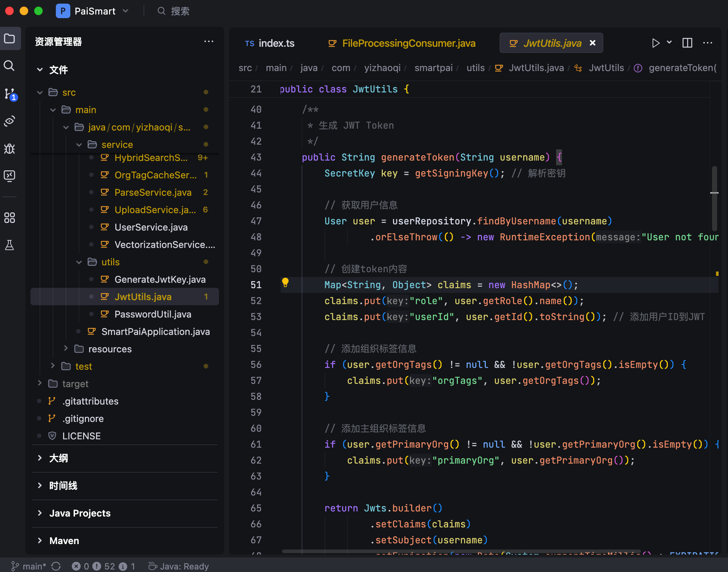
Task: Click the 搜索 search field at the top
Action: (x=180, y=11)
